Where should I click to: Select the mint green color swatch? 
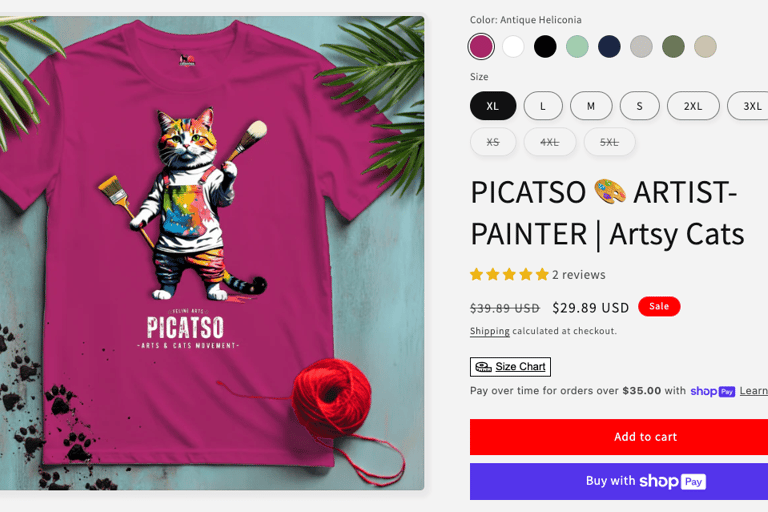pyautogui.click(x=577, y=47)
